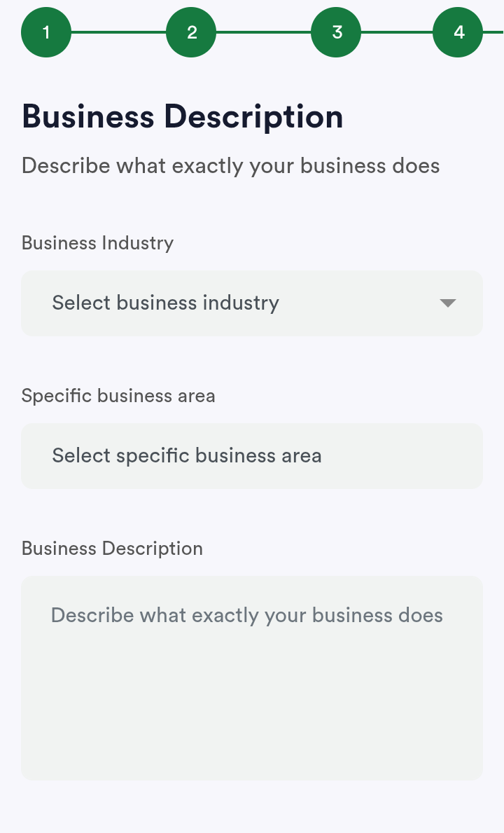Click the 'Specific business area' field label
This screenshot has height=833, width=504.
pyautogui.click(x=118, y=396)
